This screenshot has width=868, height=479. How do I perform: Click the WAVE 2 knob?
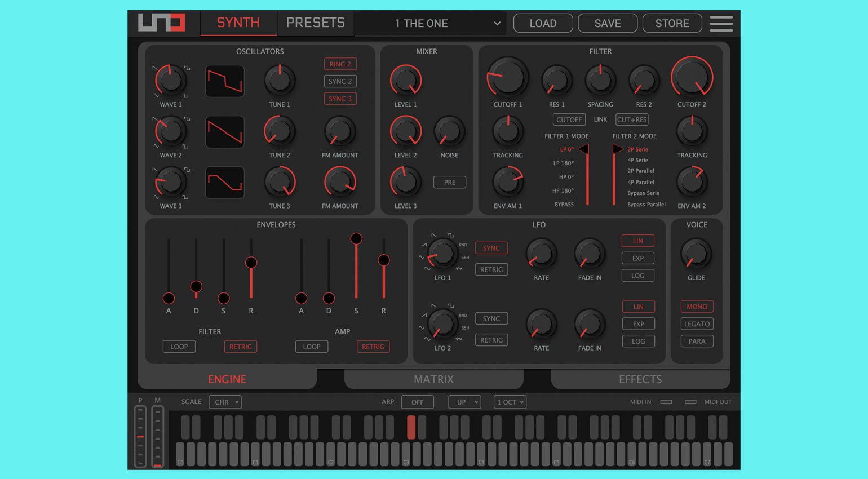[x=171, y=131]
